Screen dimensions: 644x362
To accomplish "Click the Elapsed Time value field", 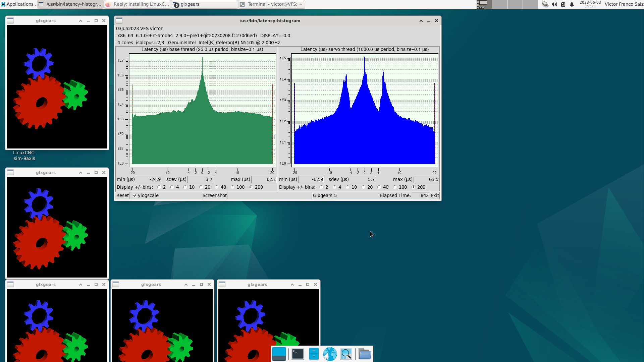I will [421, 195].
